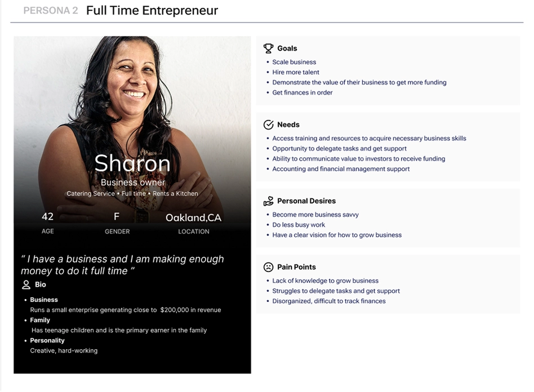Click the PERSONA 2 label
Screen dimensions: 534x392
(x=51, y=11)
